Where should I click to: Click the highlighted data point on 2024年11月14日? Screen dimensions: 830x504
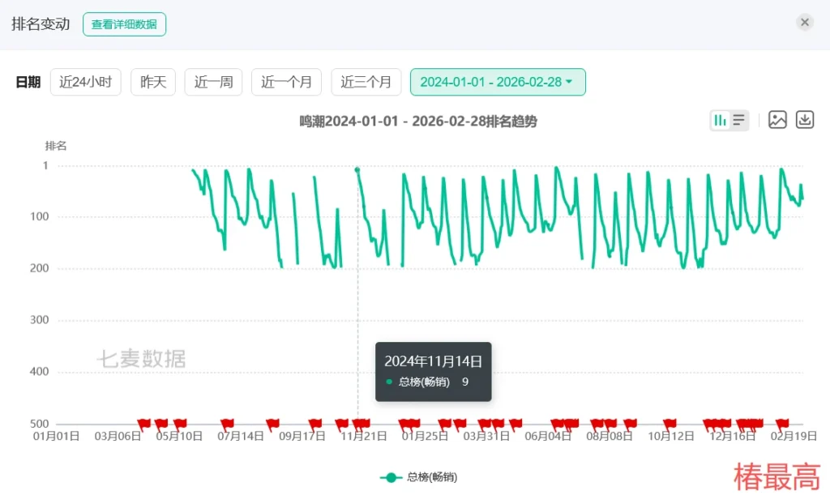(357, 170)
